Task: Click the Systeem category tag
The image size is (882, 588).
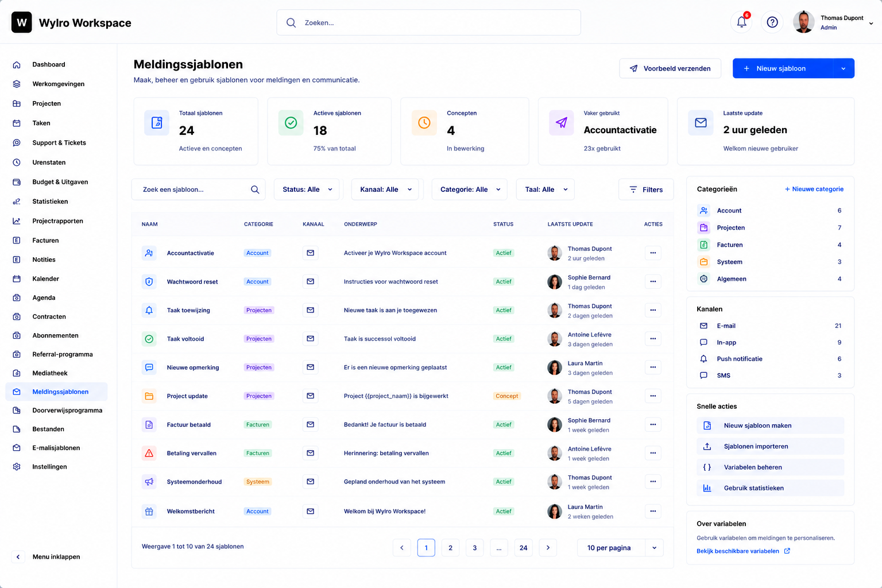Action: point(258,482)
